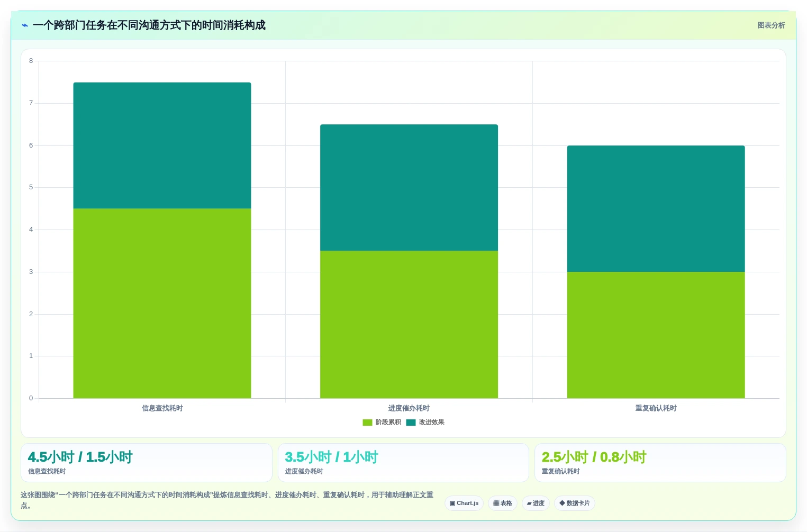Click the 重复确认耗时 caption in the third card
This screenshot has height=532, width=807.
[x=561, y=471]
